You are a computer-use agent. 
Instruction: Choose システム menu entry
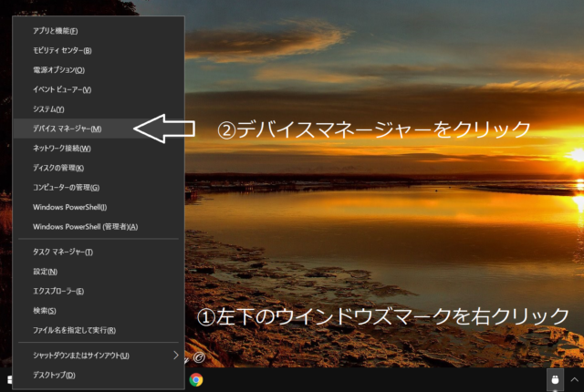click(x=99, y=109)
